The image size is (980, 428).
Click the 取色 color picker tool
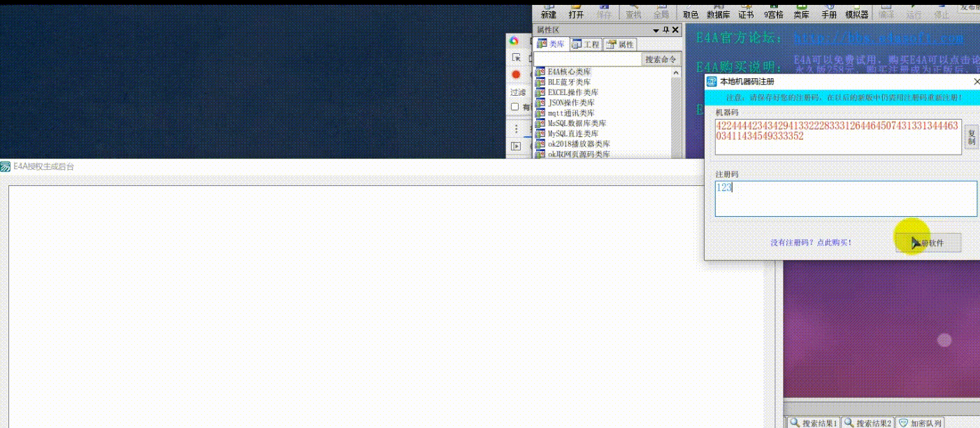coord(691,10)
